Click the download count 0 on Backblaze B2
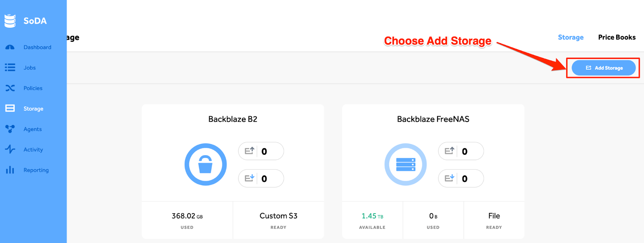This screenshot has height=243, width=644. pos(264,179)
